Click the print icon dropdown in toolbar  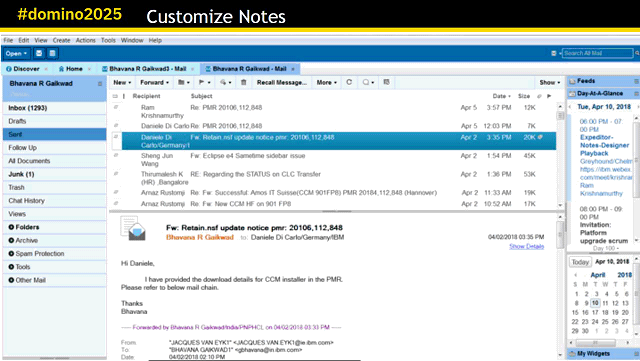(226, 82)
